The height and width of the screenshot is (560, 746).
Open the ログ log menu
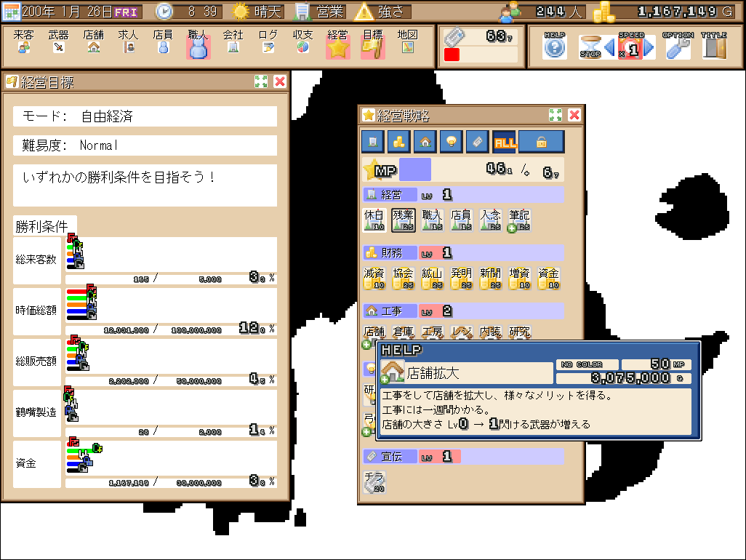(268, 42)
